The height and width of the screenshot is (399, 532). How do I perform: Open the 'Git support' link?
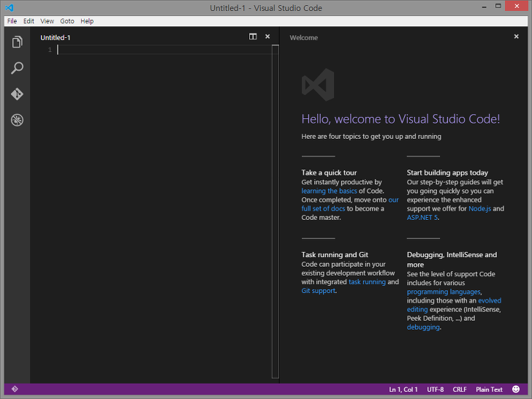[x=319, y=291]
